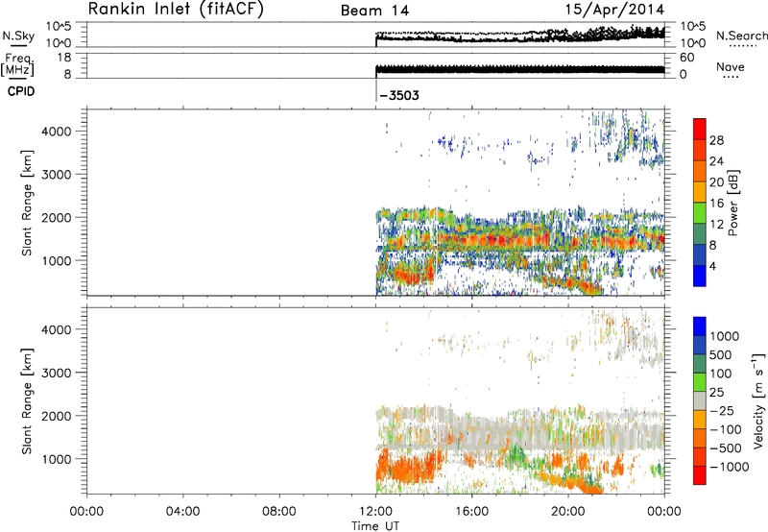Click the black frequency band in the Freq panel
The height and width of the screenshot is (532, 768).
(x=519, y=69)
